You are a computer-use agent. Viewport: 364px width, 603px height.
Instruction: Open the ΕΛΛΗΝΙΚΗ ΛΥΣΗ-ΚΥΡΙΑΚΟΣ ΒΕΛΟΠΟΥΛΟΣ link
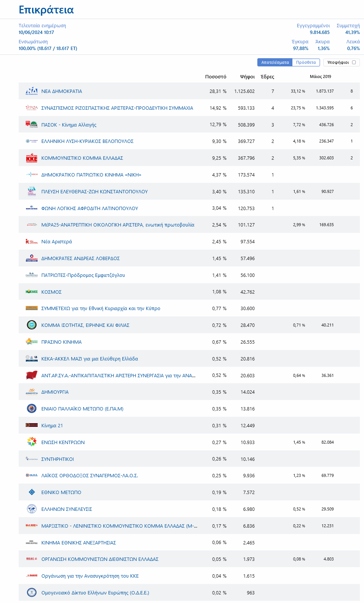[x=87, y=141]
